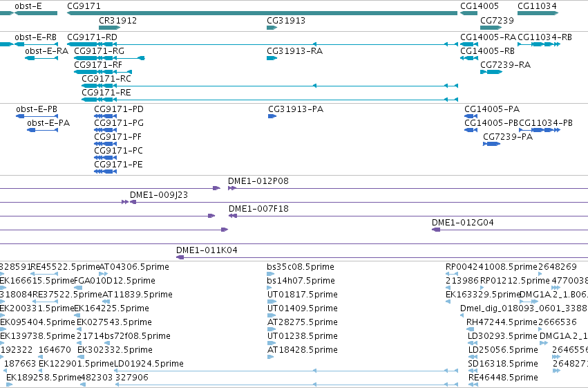Select protein label CG31913-PA
588x388 pixels.
296,109
